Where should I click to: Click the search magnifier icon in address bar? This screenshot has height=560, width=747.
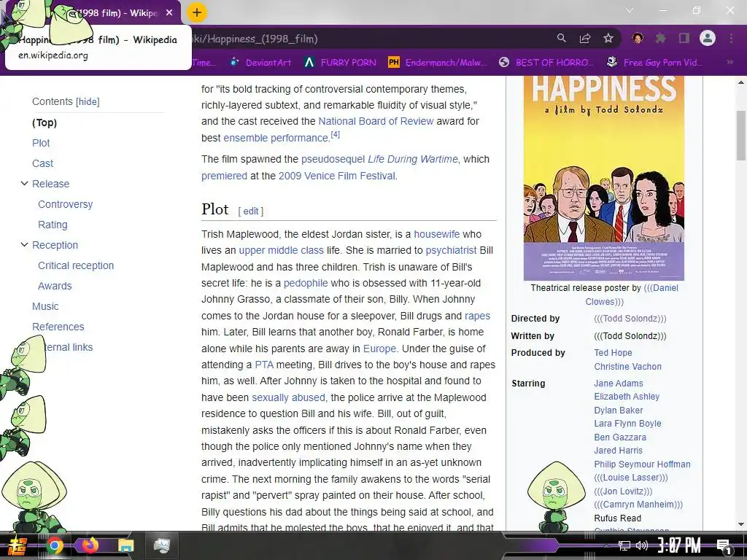coord(562,38)
